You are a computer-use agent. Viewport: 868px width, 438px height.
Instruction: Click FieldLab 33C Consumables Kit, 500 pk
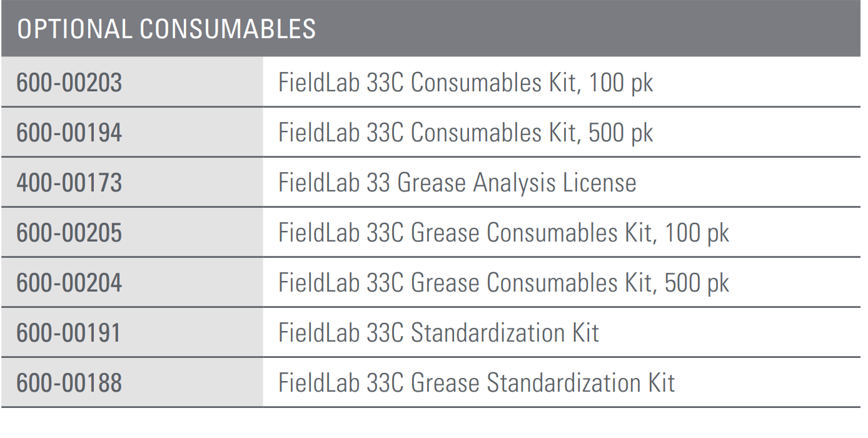466,133
